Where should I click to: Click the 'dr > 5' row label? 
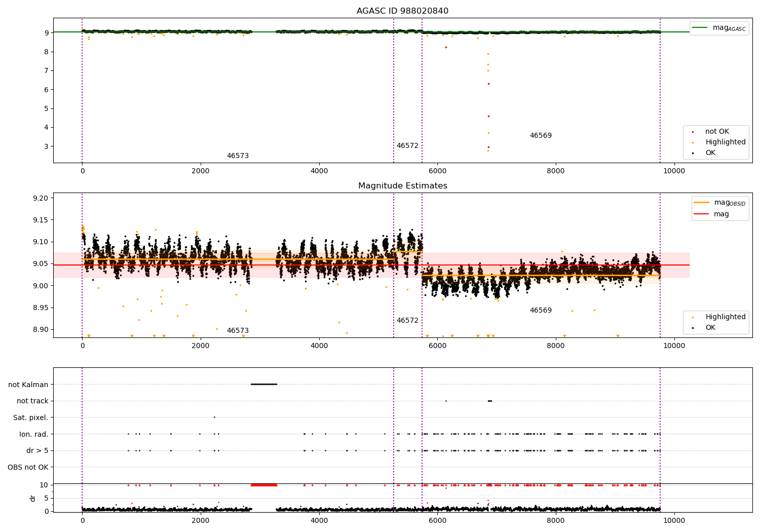37,450
